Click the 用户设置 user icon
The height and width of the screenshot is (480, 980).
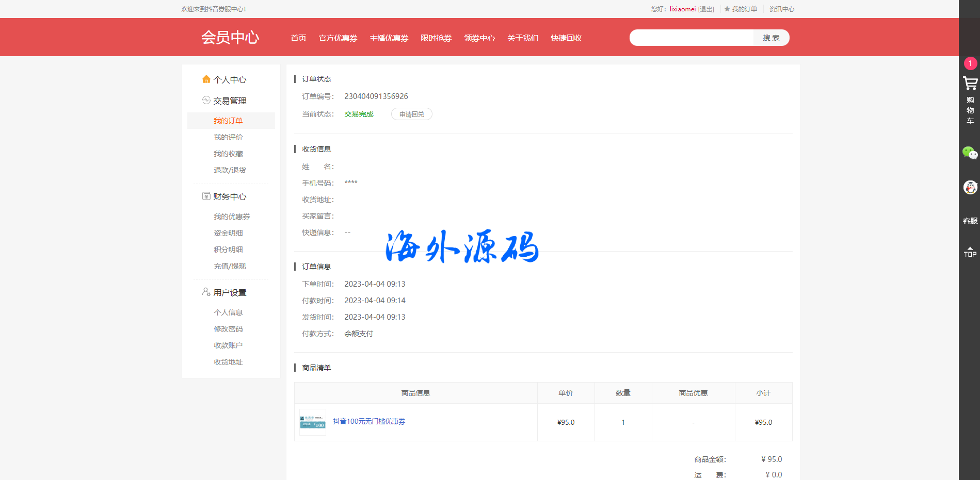point(206,292)
